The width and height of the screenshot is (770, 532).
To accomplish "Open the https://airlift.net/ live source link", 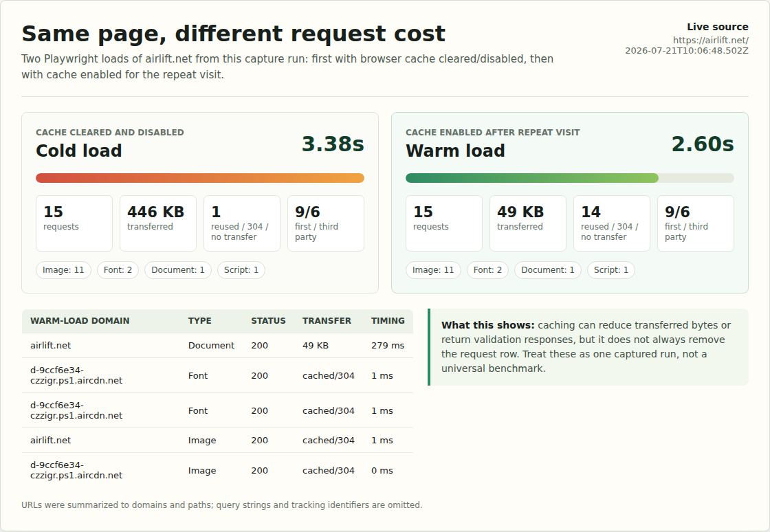I will coord(711,41).
